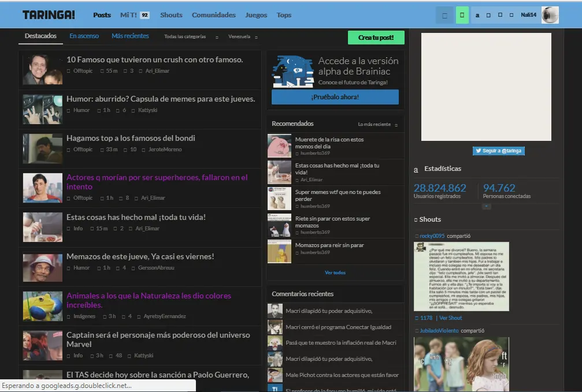Click the 'a' icon in the header
The image size is (582, 392).
click(477, 15)
